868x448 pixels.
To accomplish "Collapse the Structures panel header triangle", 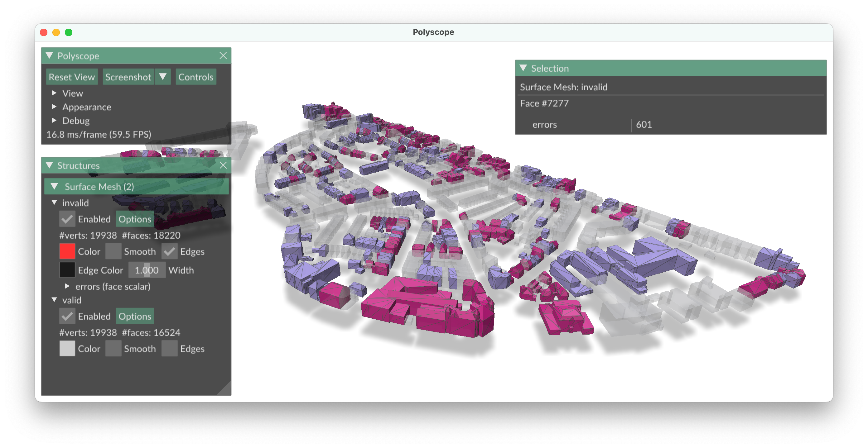I will 50,165.
